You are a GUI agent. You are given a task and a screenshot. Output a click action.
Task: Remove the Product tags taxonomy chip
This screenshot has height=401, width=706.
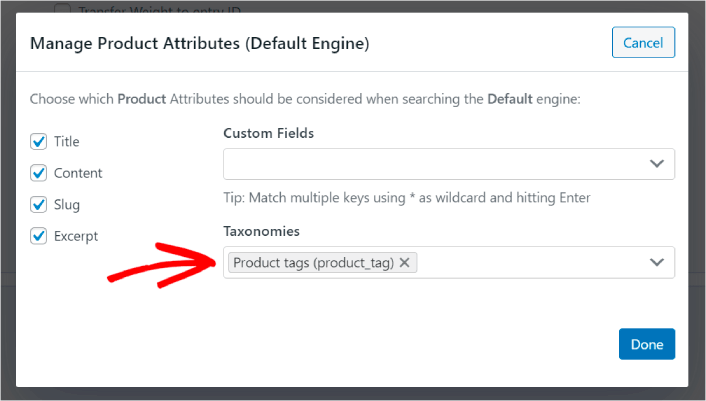point(404,262)
